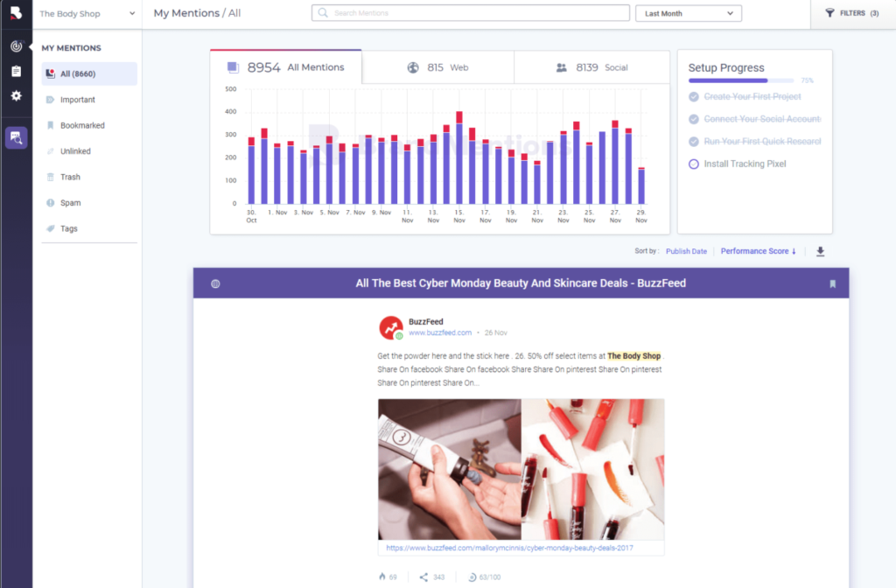The height and width of the screenshot is (588, 896).
Task: Open the reports clipboard icon
Action: (x=16, y=71)
